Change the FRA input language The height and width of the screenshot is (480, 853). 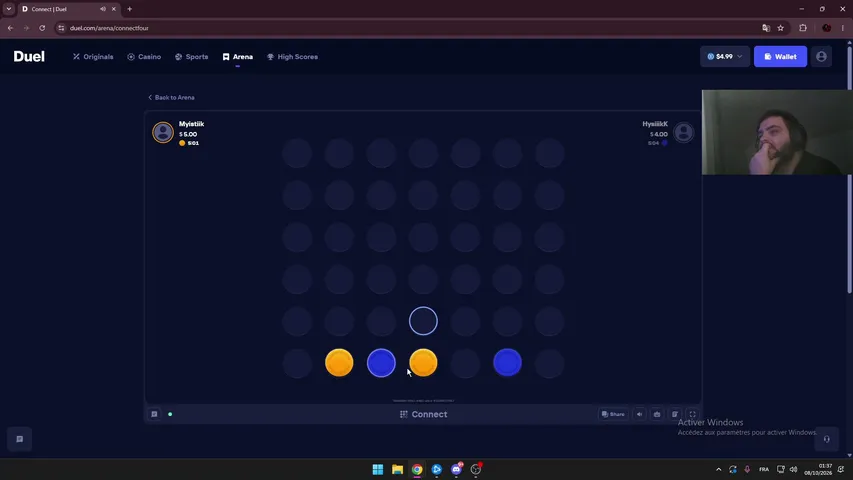[764, 469]
